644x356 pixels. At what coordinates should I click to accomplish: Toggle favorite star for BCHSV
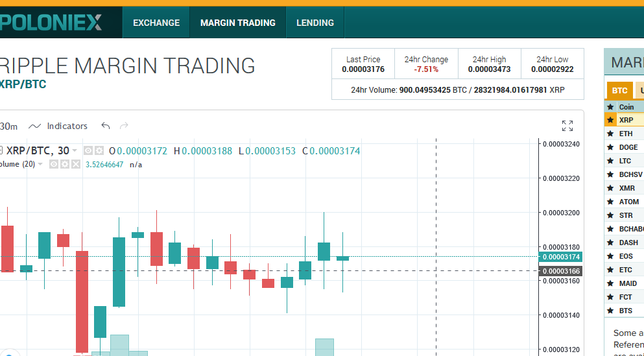tap(610, 174)
